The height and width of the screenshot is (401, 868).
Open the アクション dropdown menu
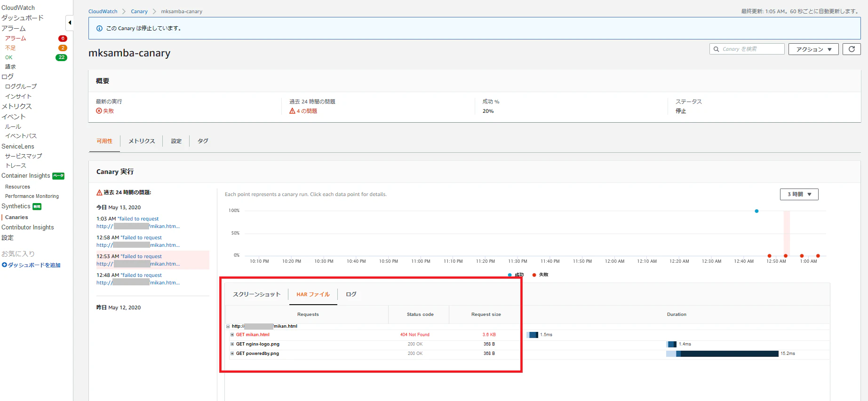[x=813, y=49]
